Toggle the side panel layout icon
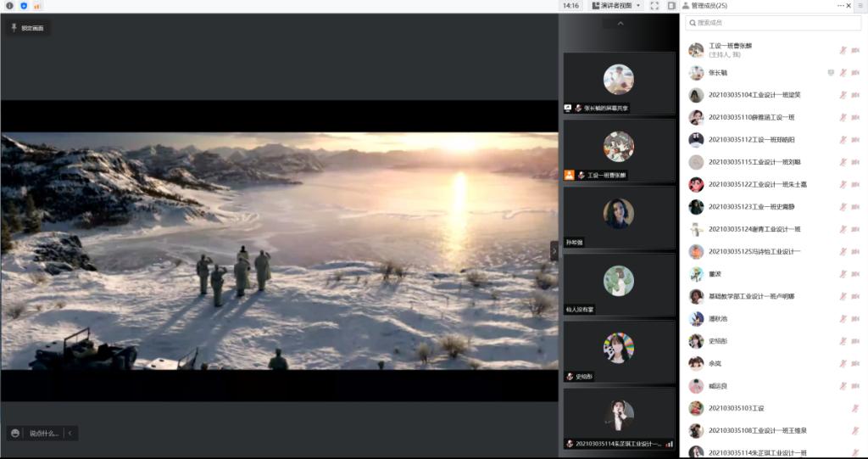This screenshot has height=459, width=868. (x=671, y=6)
